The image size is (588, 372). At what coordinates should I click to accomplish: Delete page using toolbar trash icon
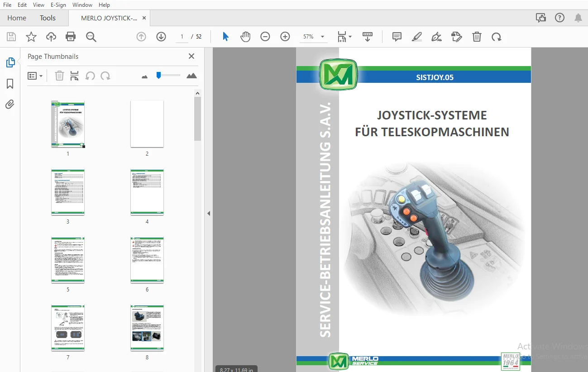coord(477,37)
